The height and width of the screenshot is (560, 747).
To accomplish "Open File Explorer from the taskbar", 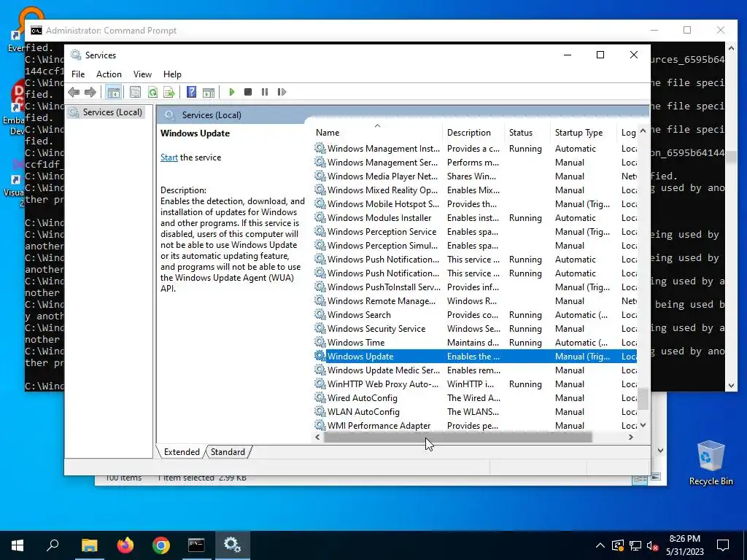I will click(x=89, y=545).
